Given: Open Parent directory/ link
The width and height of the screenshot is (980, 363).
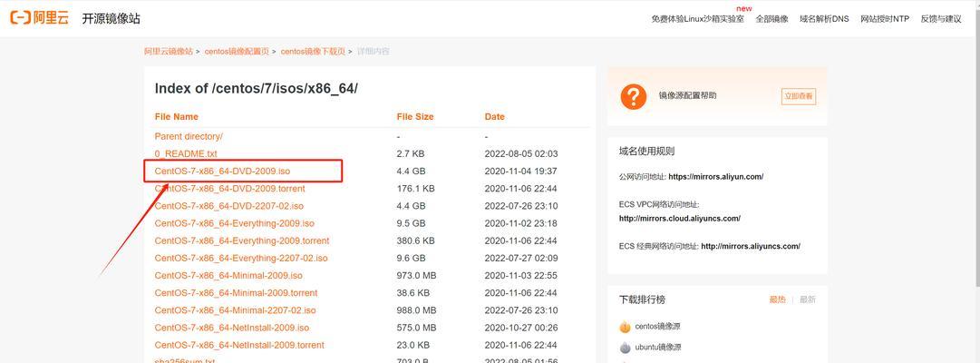Looking at the screenshot, I should 189,136.
